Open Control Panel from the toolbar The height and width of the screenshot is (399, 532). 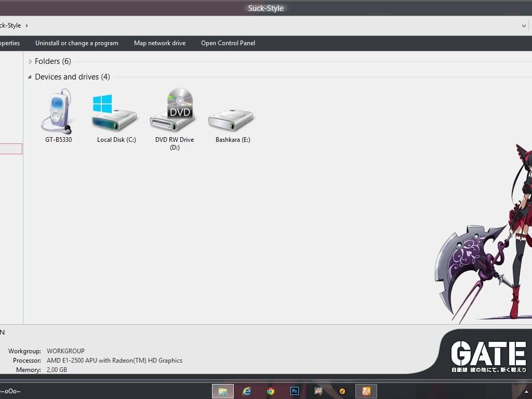(228, 43)
